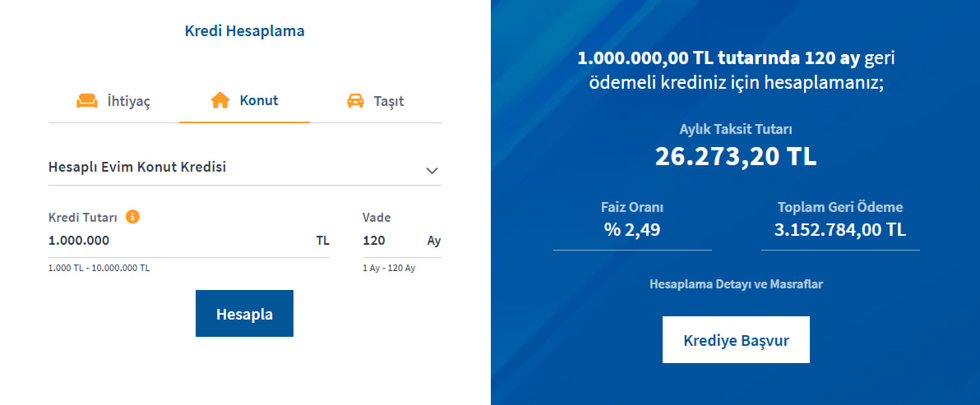
Task: Select the % 2,49 Faiz Oranı value
Action: tap(632, 230)
